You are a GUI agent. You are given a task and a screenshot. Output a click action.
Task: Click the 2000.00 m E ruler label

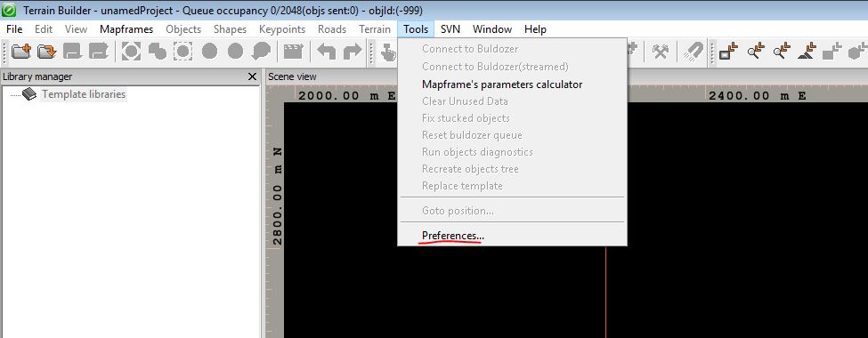point(347,96)
